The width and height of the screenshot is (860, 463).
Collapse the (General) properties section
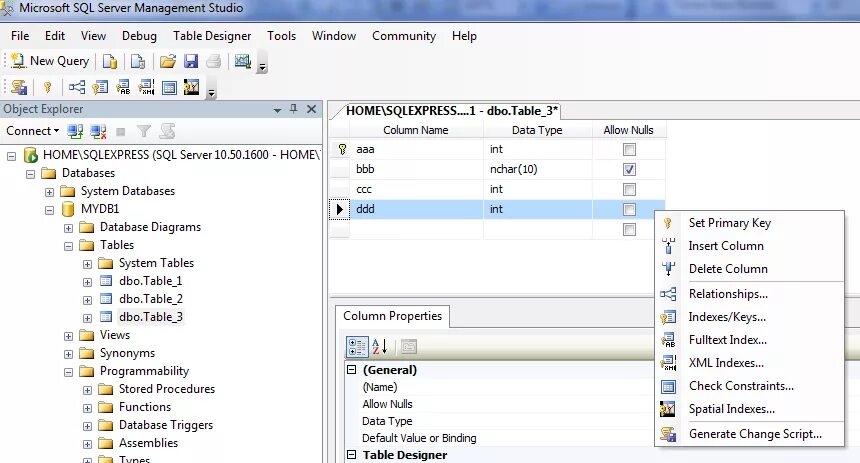pos(352,370)
